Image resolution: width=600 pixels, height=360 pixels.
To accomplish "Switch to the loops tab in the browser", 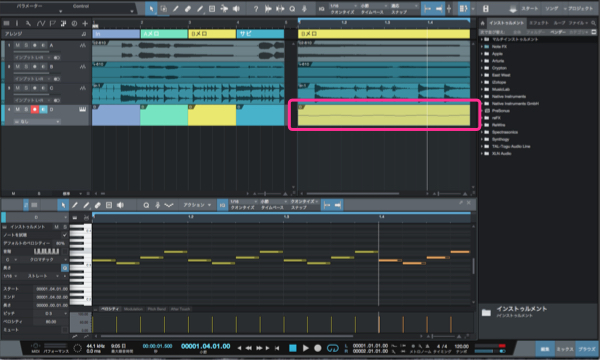I will point(559,23).
